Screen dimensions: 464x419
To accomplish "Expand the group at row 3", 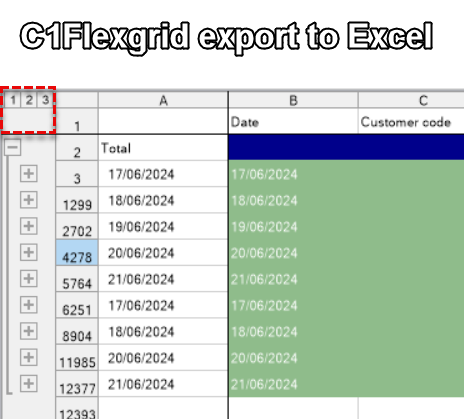I will click(28, 173).
